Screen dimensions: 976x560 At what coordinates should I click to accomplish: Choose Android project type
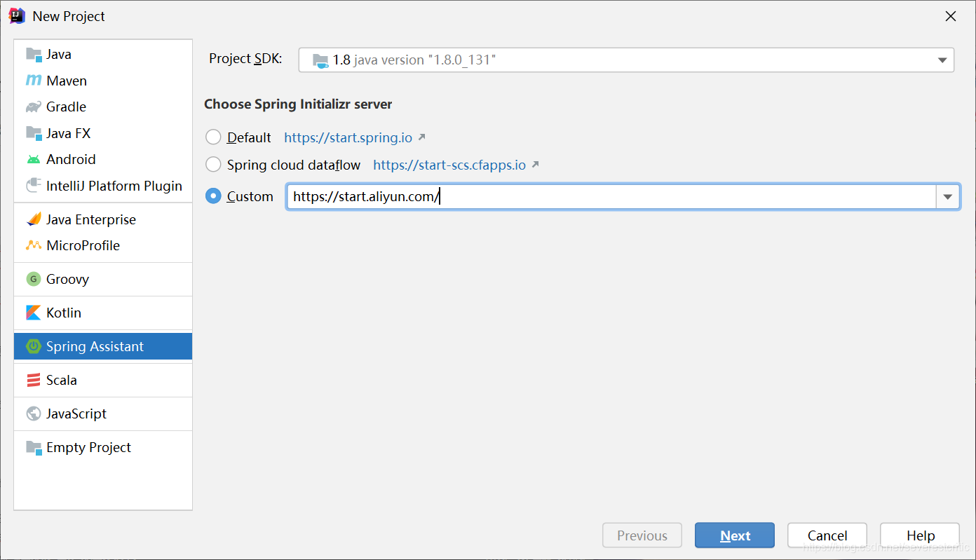tap(103, 159)
